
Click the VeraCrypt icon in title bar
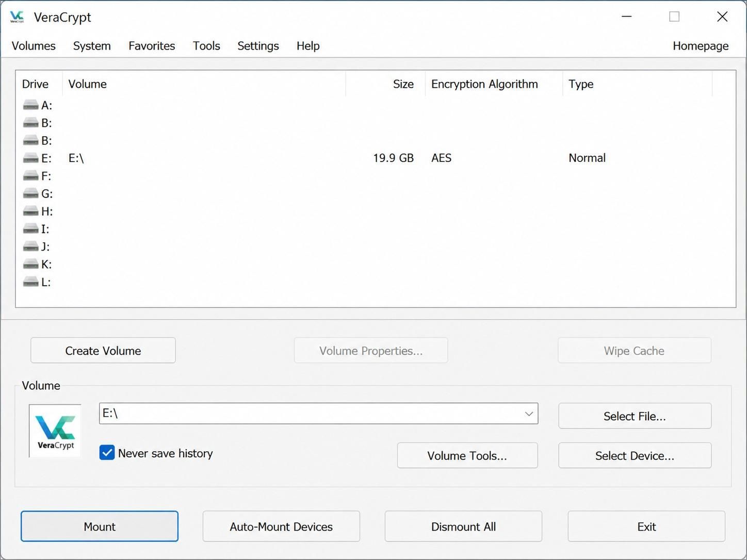(x=17, y=17)
